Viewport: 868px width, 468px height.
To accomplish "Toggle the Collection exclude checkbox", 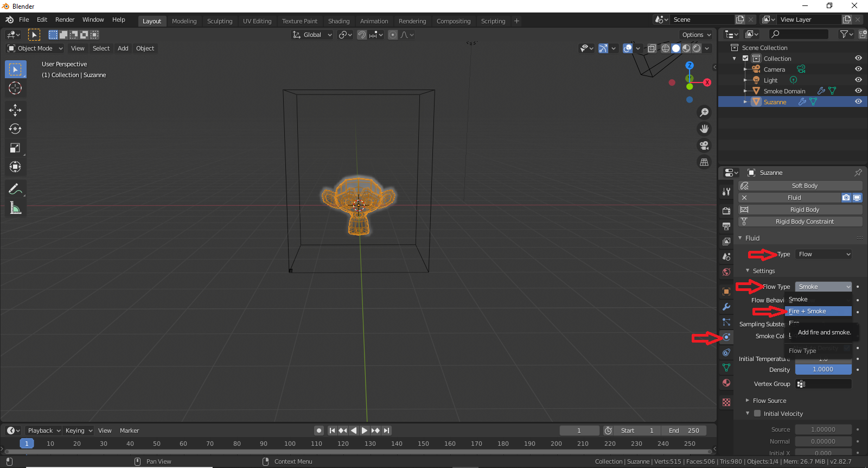I will click(745, 58).
